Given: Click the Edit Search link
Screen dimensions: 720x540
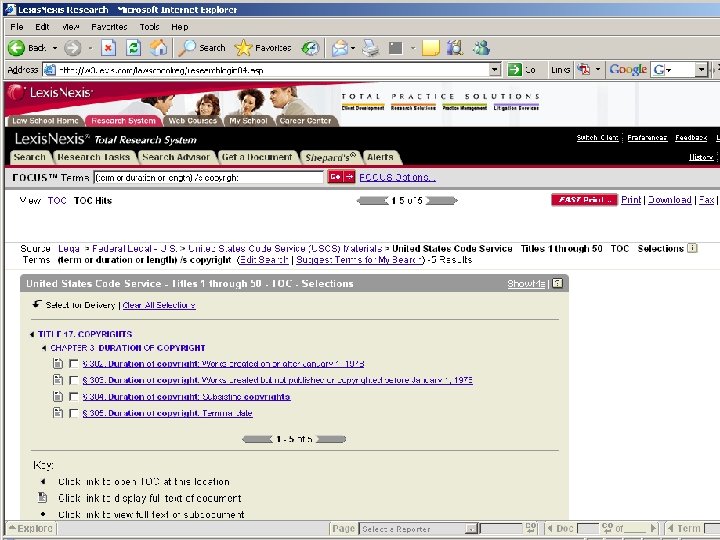Looking at the screenshot, I should click(264, 260).
